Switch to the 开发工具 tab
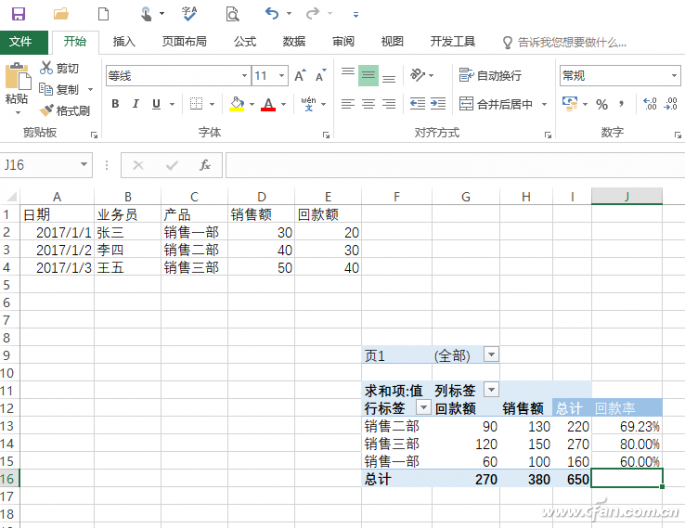This screenshot has height=528, width=685. [x=453, y=42]
